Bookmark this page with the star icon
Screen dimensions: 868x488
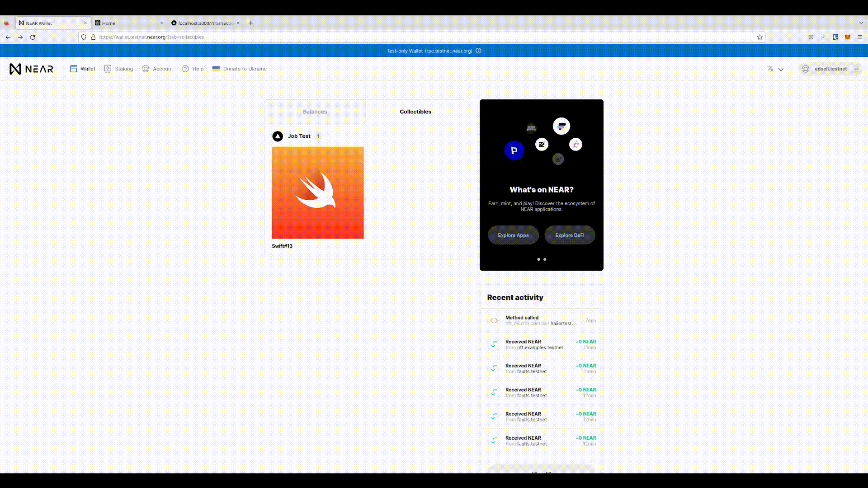pyautogui.click(x=760, y=37)
